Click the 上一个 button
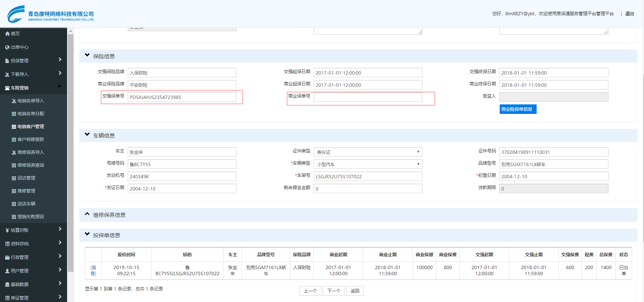The height and width of the screenshot is (302, 644). [x=310, y=291]
